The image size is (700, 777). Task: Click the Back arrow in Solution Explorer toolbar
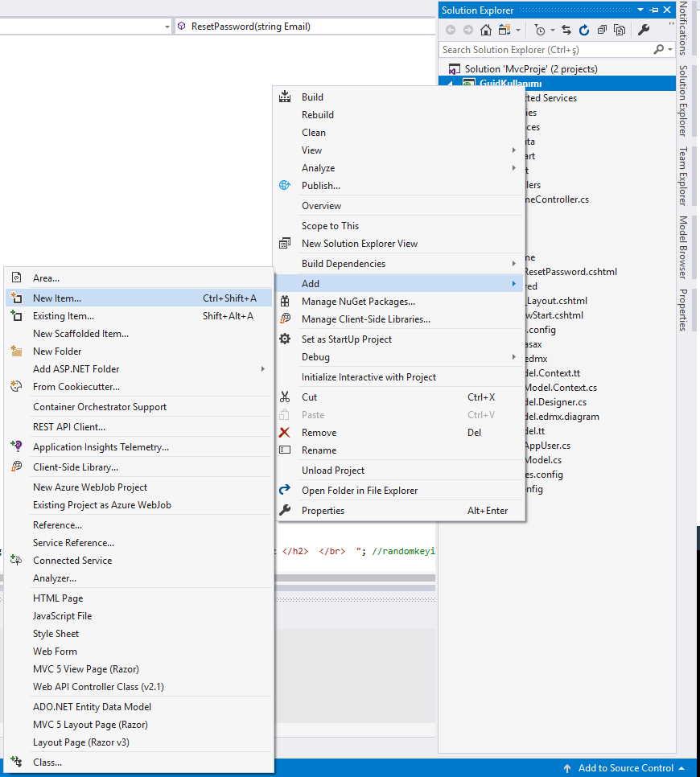[450, 31]
